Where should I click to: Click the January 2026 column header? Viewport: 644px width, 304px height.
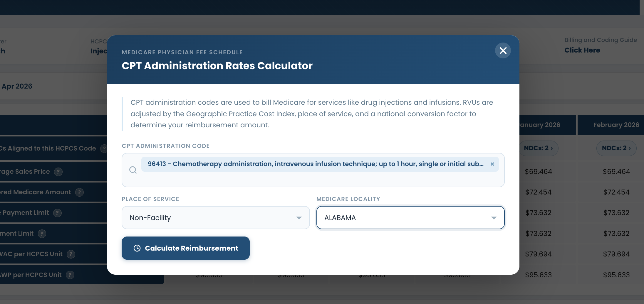pyautogui.click(x=540, y=125)
